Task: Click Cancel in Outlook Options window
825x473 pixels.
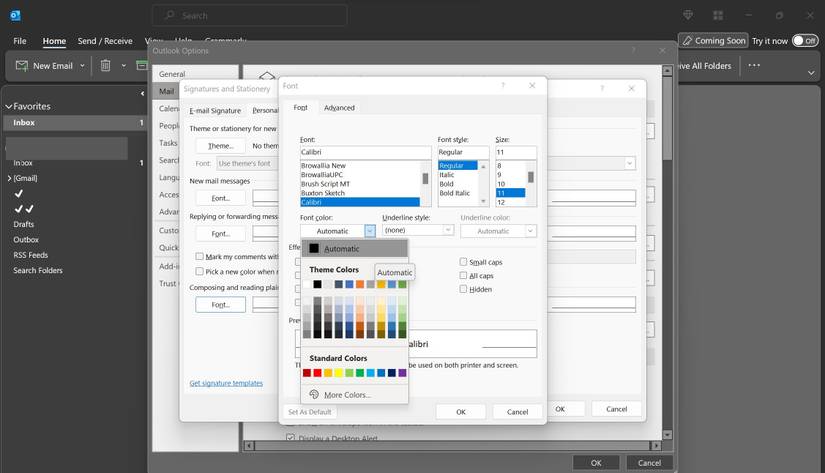Action: coord(649,462)
